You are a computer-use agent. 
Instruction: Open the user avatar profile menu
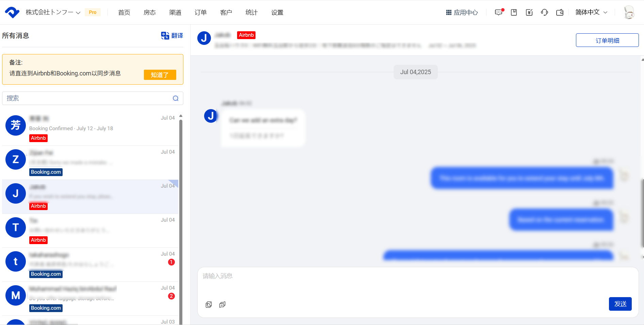click(629, 12)
